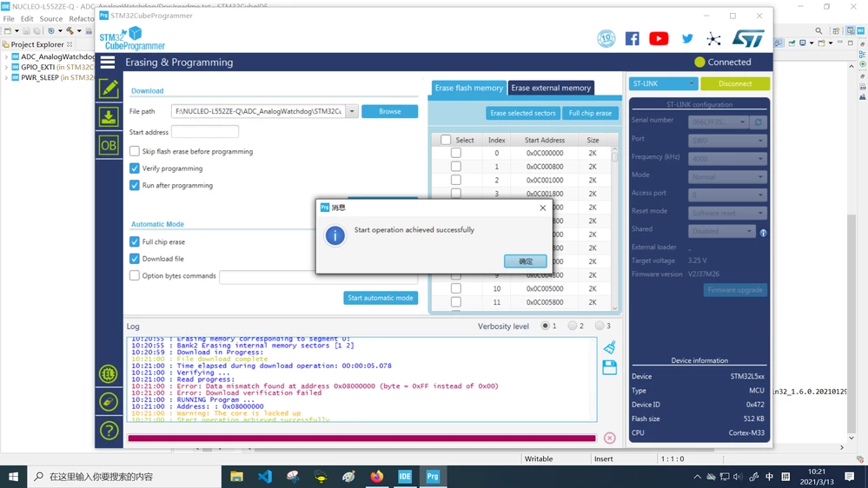
Task: Click the Windows taskbar search box
Action: 124,477
